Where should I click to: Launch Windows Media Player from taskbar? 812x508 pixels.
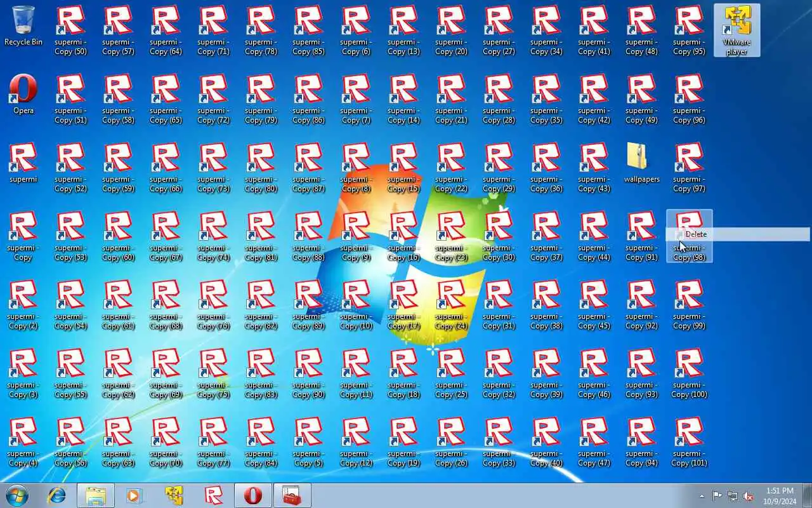click(134, 495)
